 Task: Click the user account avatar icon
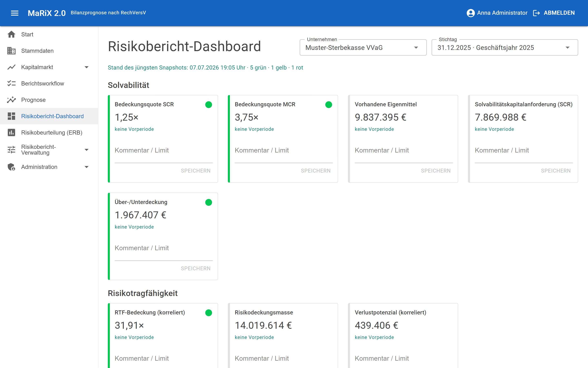click(471, 13)
